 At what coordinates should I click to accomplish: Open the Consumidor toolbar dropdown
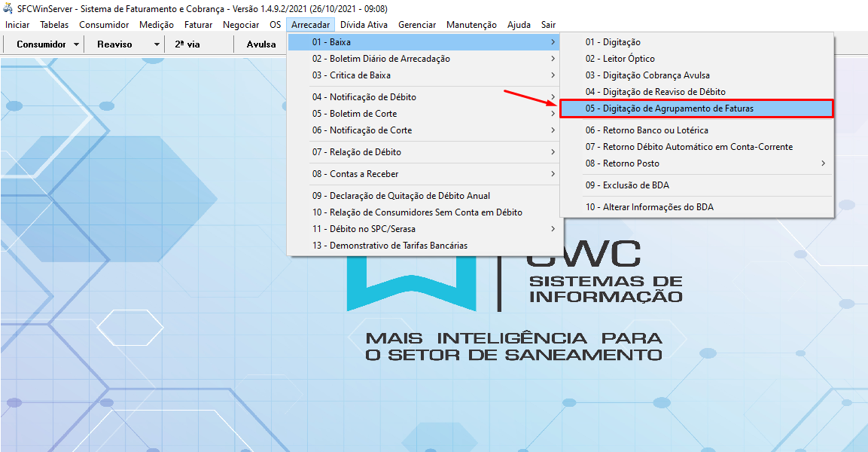44,44
